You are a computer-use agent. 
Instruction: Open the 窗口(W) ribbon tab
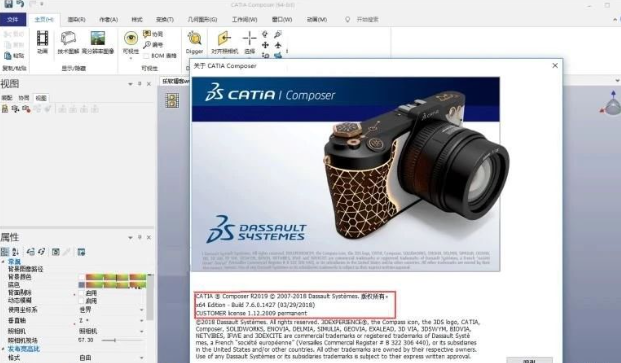point(282,19)
